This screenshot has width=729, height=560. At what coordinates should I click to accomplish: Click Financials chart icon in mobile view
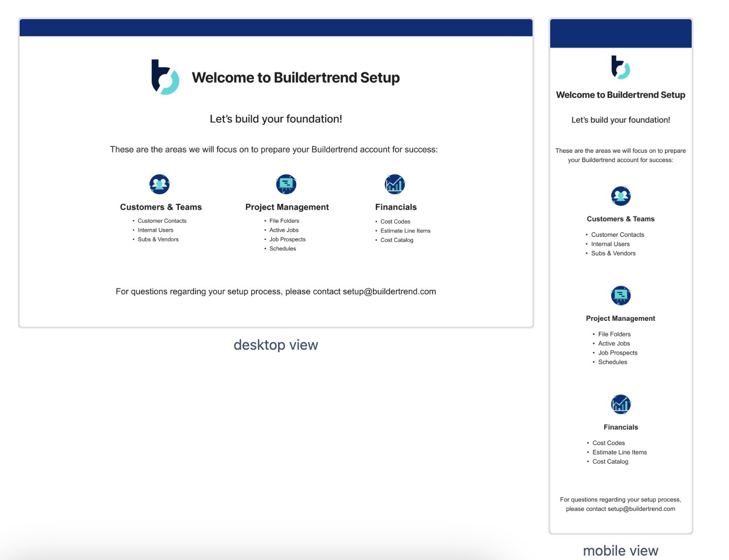tap(621, 404)
